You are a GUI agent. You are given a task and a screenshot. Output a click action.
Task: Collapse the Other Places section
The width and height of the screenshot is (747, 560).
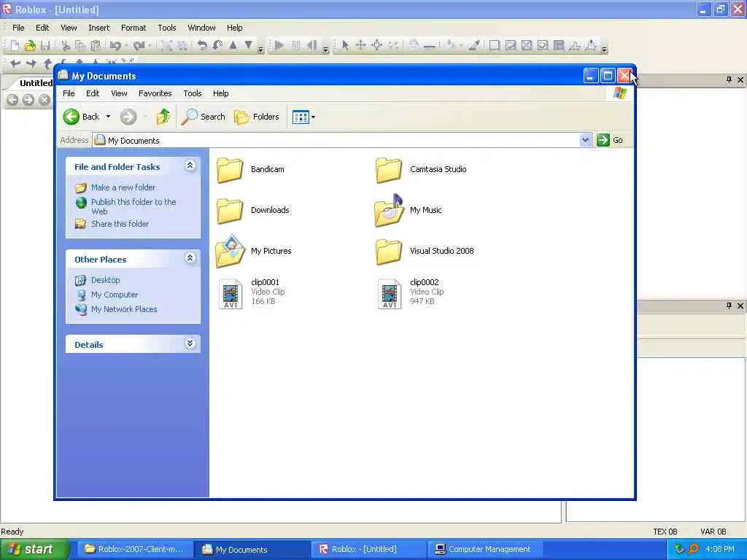[x=190, y=258]
